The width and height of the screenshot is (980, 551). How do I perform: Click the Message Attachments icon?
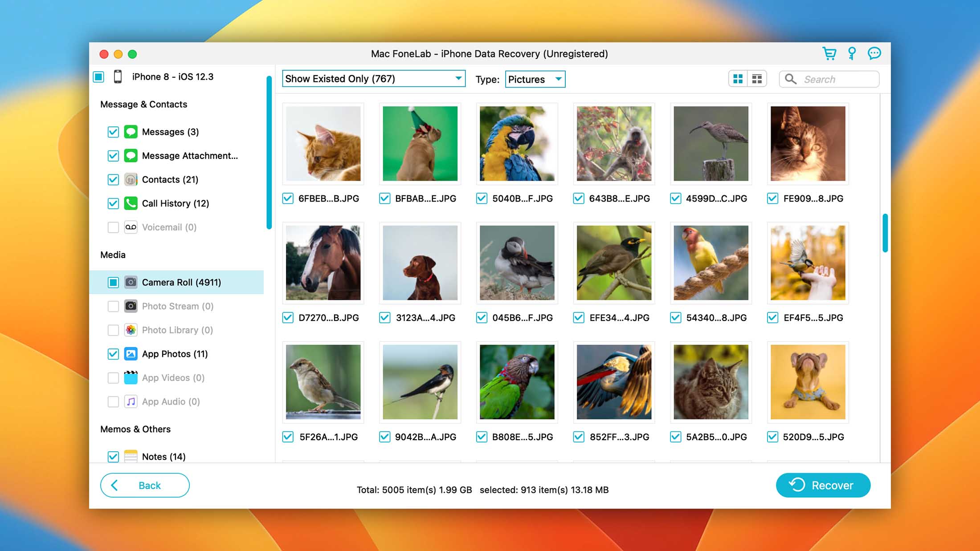click(x=131, y=156)
